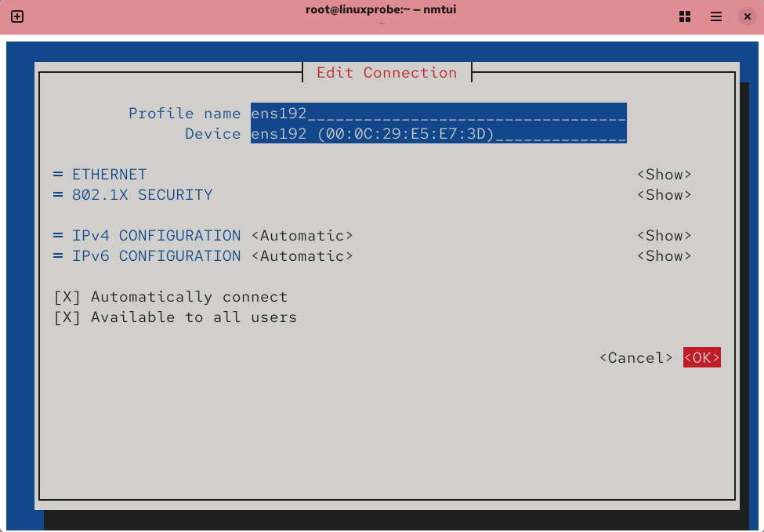Open the IPv6 Automatic method dropdown
764x532 pixels.
tap(302, 256)
